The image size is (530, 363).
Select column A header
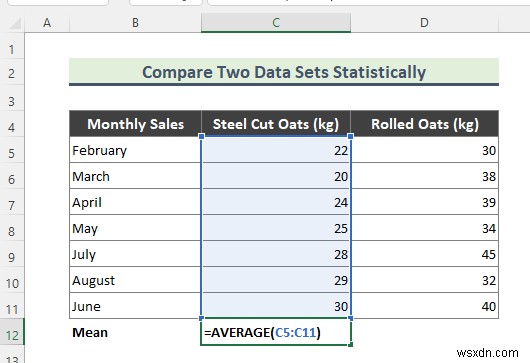47,23
